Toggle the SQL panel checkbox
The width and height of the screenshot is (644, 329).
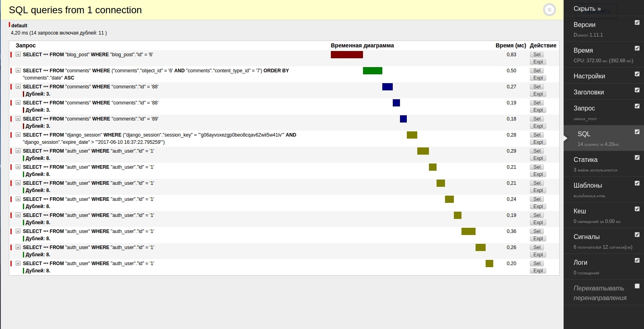point(637,132)
